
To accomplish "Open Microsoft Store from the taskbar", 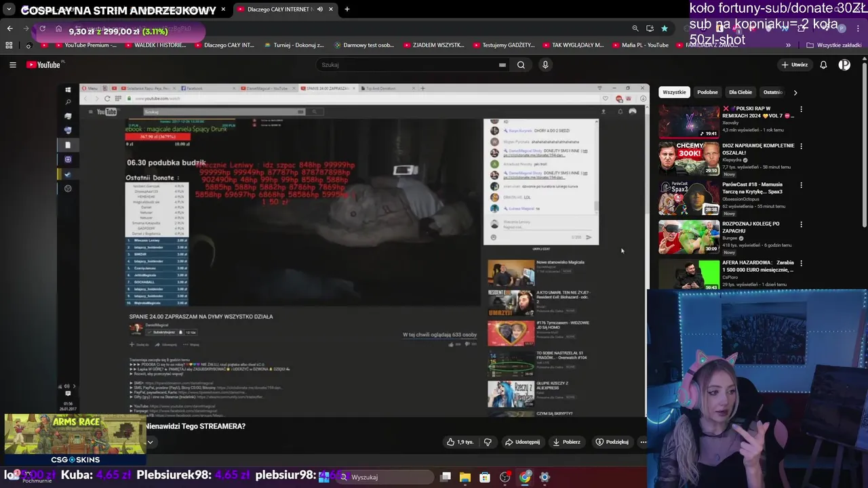I will [485, 477].
